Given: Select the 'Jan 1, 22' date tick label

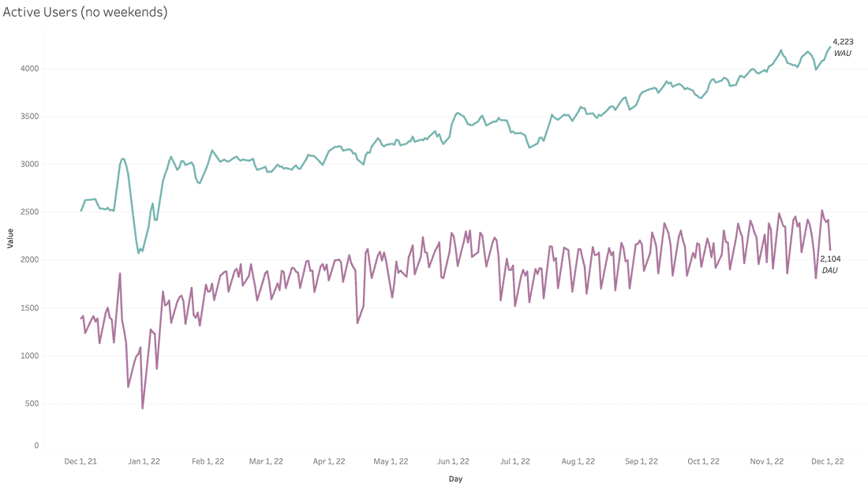Looking at the screenshot, I should [x=143, y=462].
